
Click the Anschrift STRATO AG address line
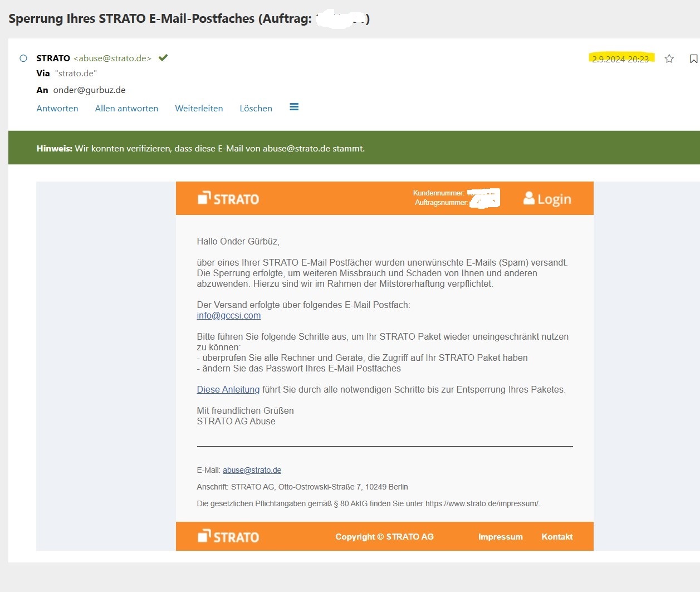click(x=302, y=487)
